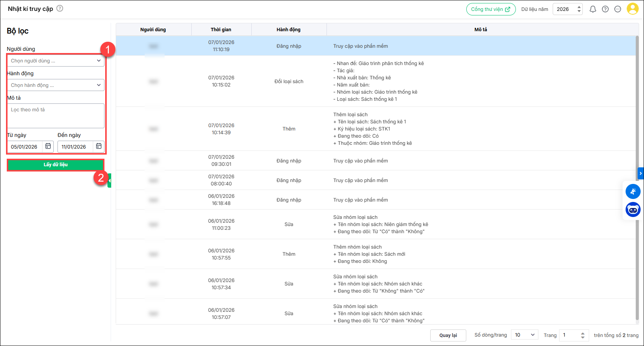Open the Đến ngày calendar picker
644x346 pixels.
click(99, 146)
